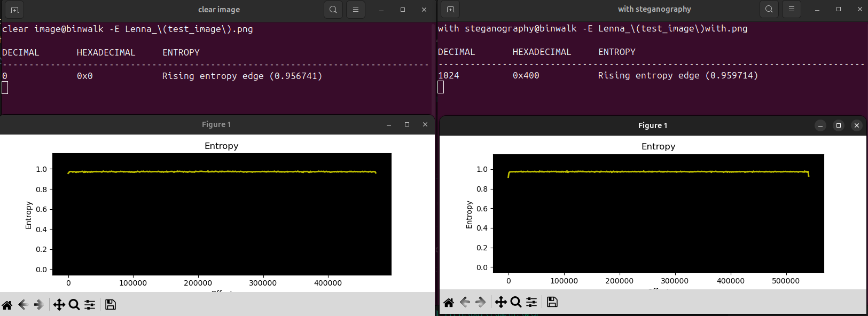Maximize the right Figure 1 window

point(839,125)
